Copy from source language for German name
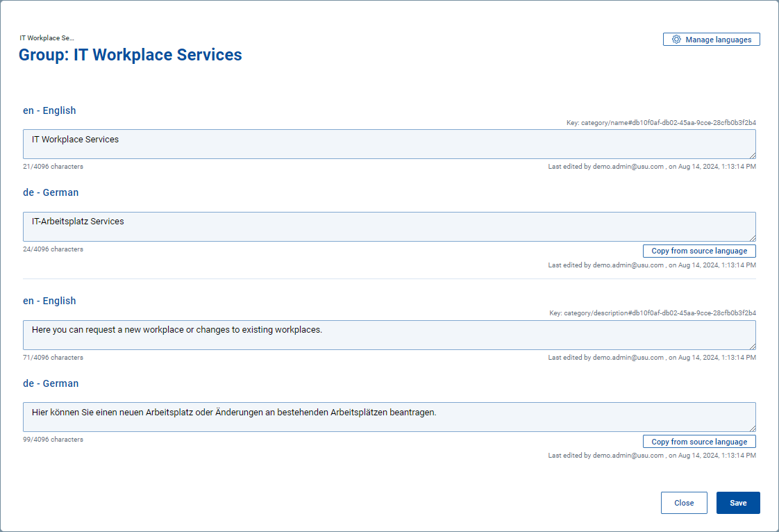The image size is (779, 532). 699,251
